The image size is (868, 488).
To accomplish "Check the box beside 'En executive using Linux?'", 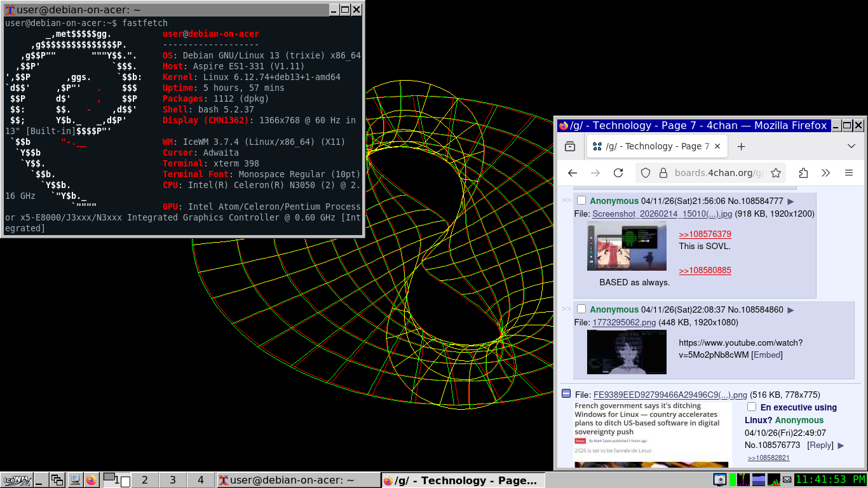I will (752, 407).
